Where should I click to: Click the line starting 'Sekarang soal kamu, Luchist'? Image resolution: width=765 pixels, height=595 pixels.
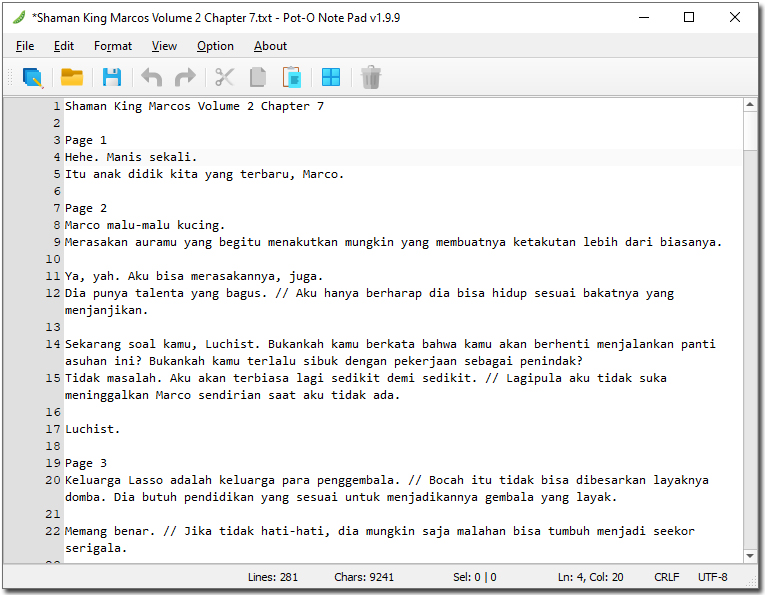click(x=390, y=353)
